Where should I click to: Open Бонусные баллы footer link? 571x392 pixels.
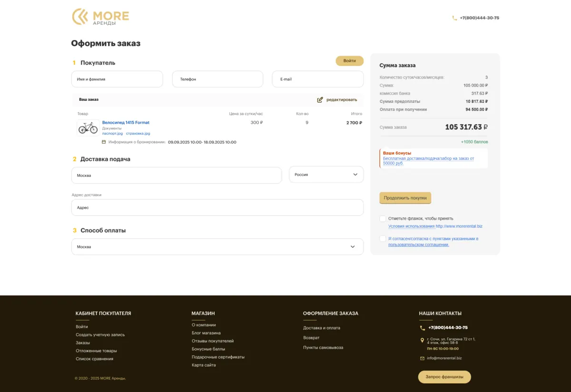[208, 349]
